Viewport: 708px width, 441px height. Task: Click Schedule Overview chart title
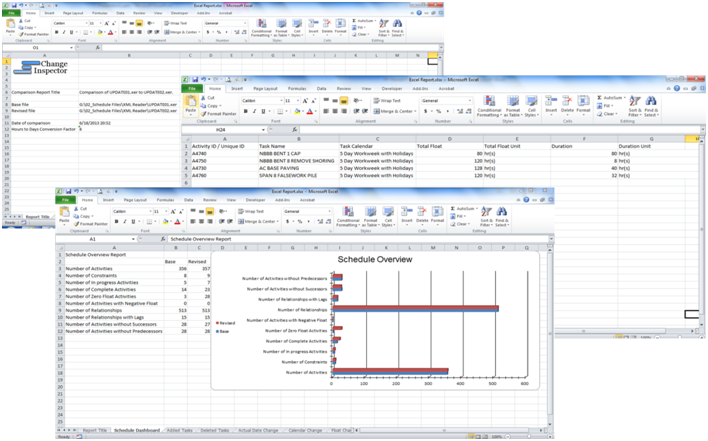click(375, 260)
